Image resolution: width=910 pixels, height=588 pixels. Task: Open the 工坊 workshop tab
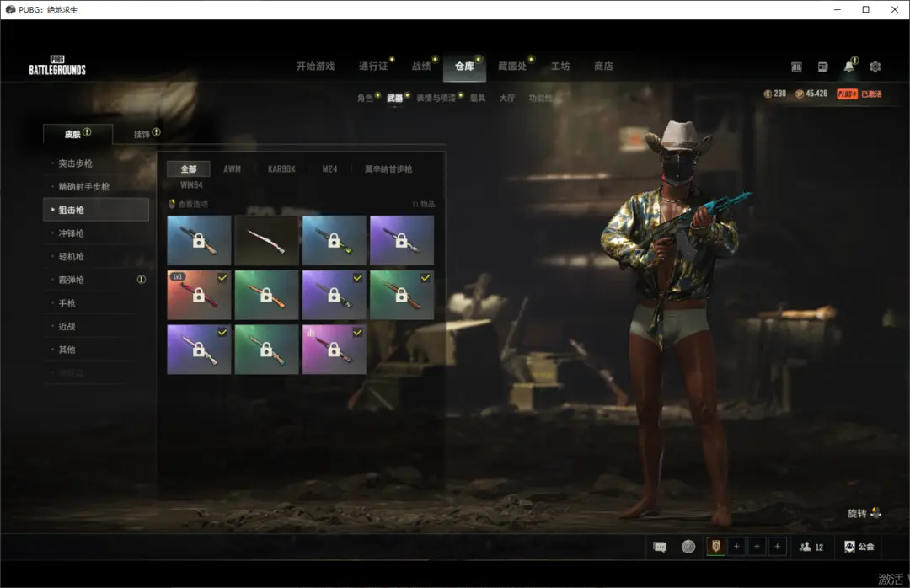pyautogui.click(x=560, y=67)
